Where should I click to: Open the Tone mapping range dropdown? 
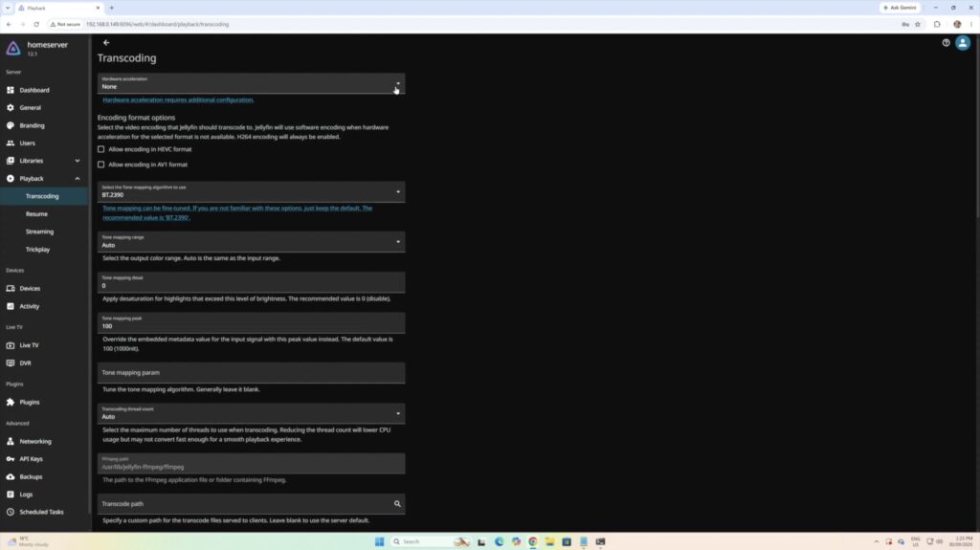coord(252,242)
